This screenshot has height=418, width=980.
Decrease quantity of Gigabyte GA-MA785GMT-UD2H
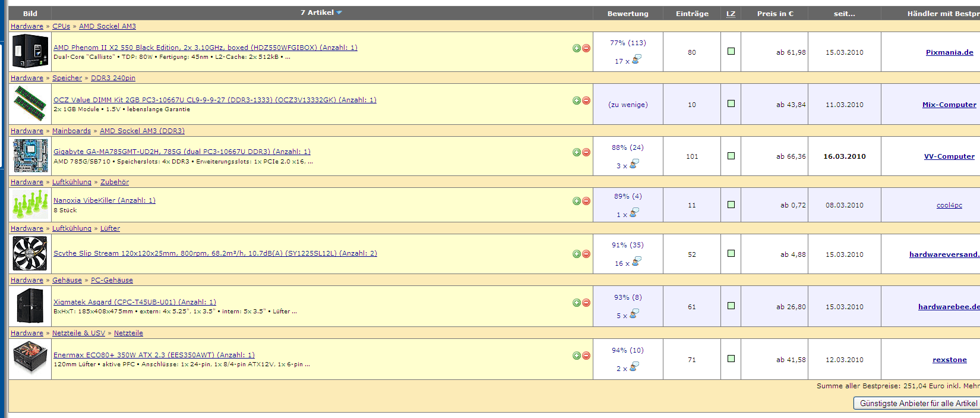(x=586, y=152)
